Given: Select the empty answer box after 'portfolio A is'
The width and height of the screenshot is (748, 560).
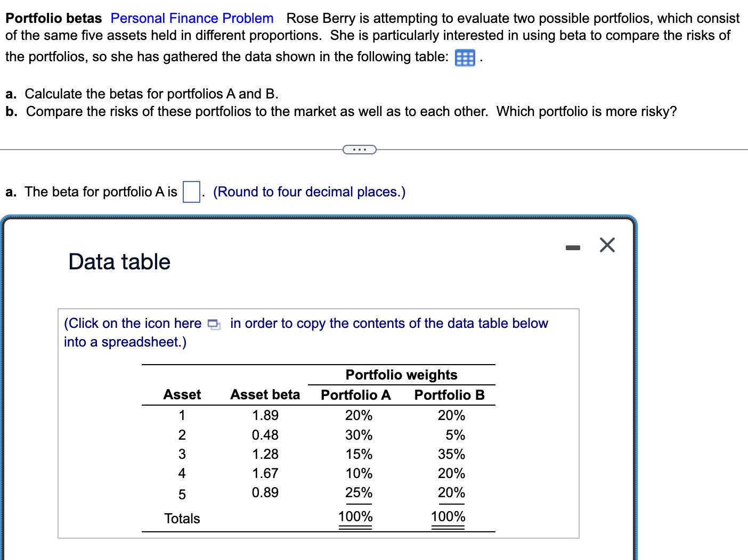Looking at the screenshot, I should pyautogui.click(x=191, y=192).
